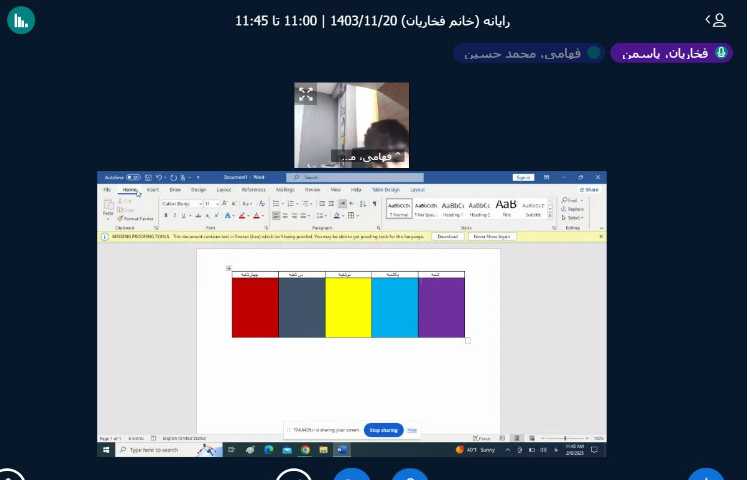750x480 pixels.
Task: Click the teal poll chart icon
Action: [x=21, y=20]
